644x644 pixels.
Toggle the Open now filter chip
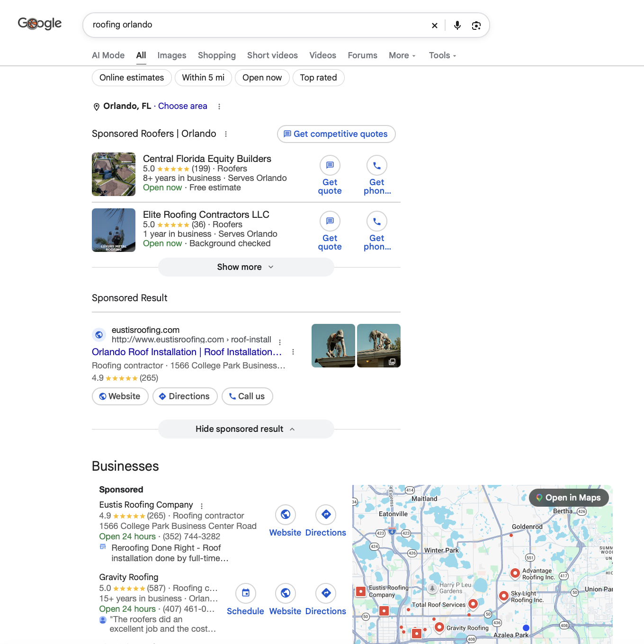[x=262, y=78]
